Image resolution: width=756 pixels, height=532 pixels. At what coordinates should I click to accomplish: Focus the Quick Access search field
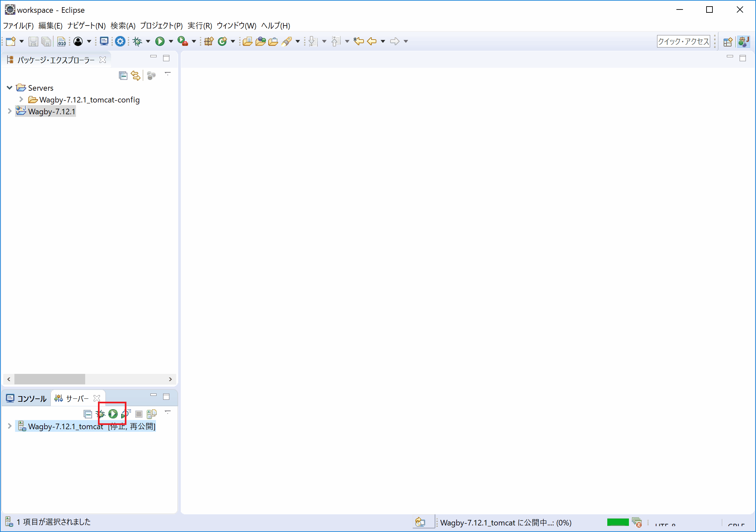pos(683,42)
